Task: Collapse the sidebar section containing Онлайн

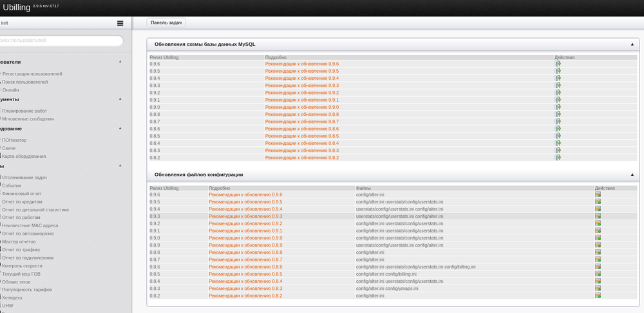Action: [x=120, y=62]
